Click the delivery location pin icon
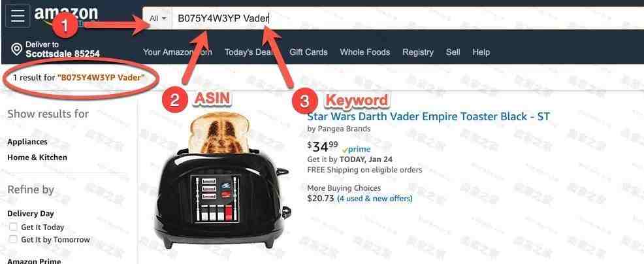The width and height of the screenshot is (644, 264). [x=16, y=50]
